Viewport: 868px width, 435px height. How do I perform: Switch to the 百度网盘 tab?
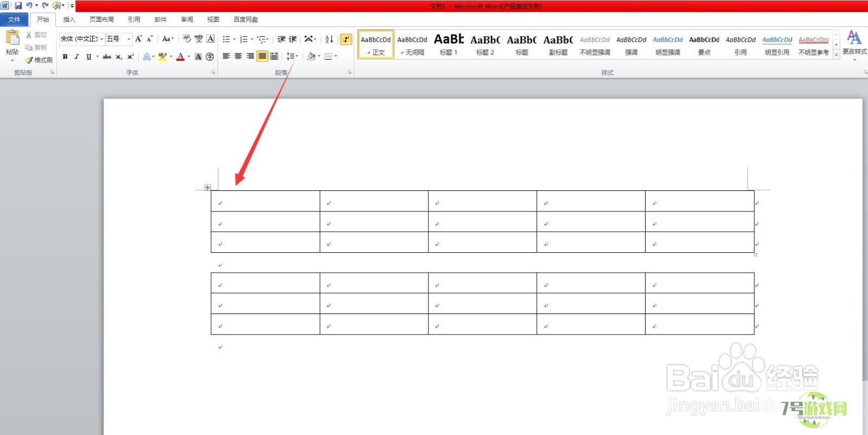tap(246, 20)
